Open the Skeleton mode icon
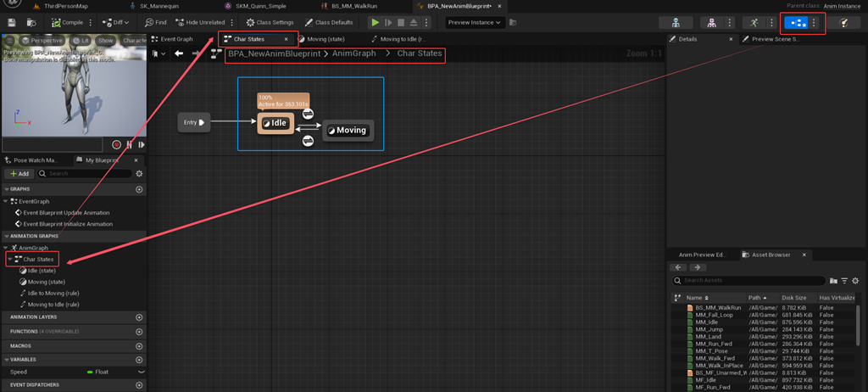This screenshot has width=868, height=392. tap(676, 23)
